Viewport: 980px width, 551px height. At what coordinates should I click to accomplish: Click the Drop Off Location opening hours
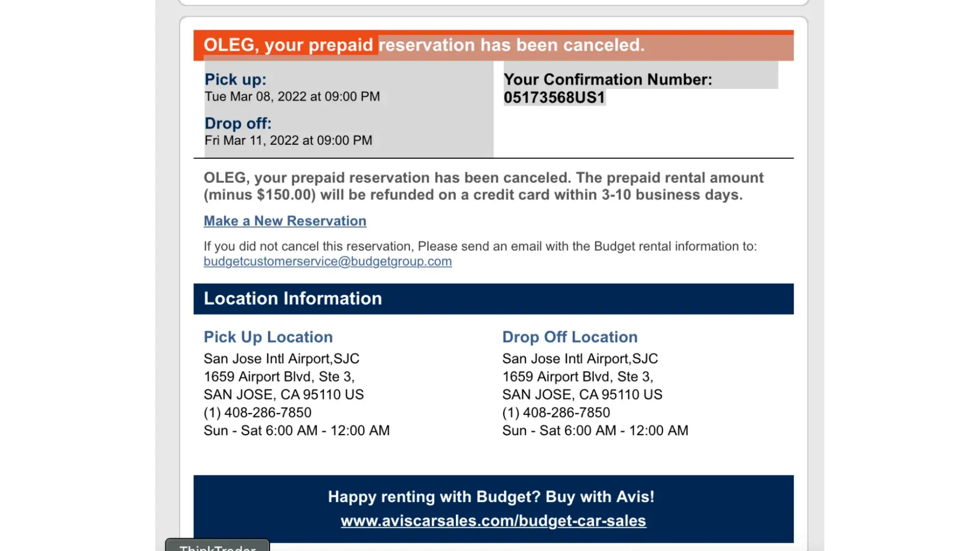(595, 430)
